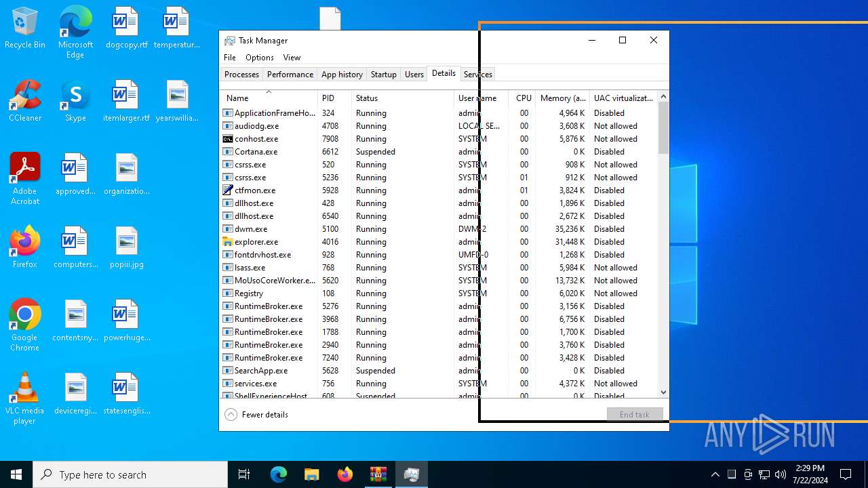Sort by CPU column header

click(522, 98)
